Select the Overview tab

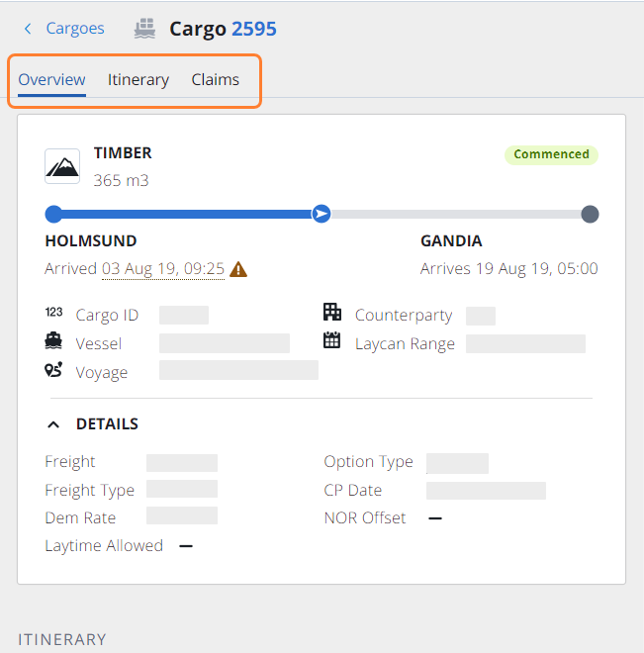coord(52,79)
